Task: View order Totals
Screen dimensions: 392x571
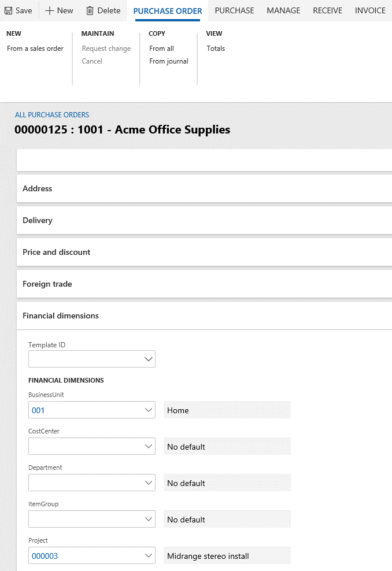Action: coord(216,49)
